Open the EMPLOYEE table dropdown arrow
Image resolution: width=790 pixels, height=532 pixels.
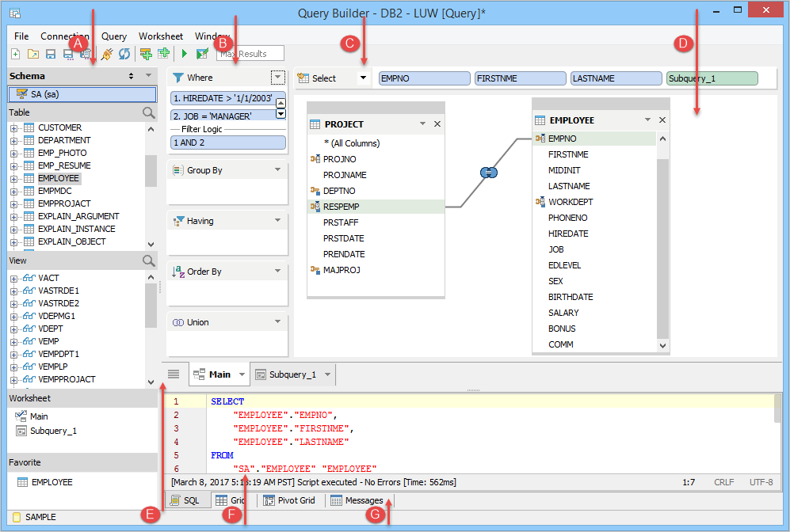[647, 120]
